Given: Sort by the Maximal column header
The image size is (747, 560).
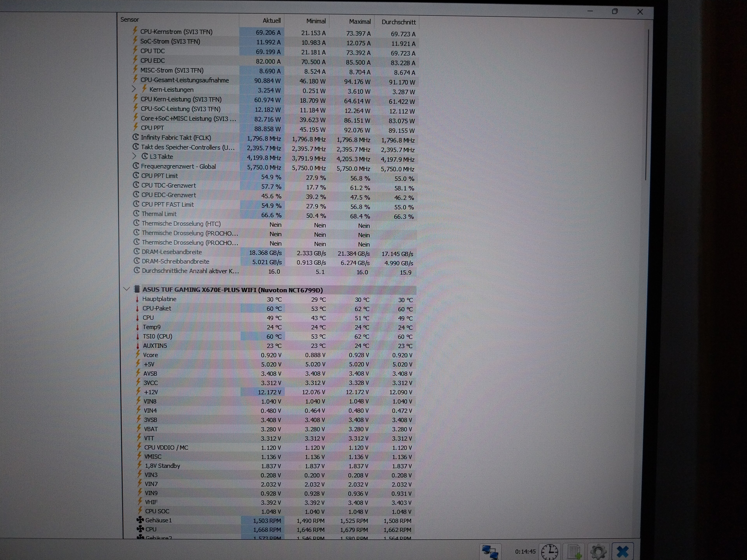Looking at the screenshot, I should pos(360,21).
